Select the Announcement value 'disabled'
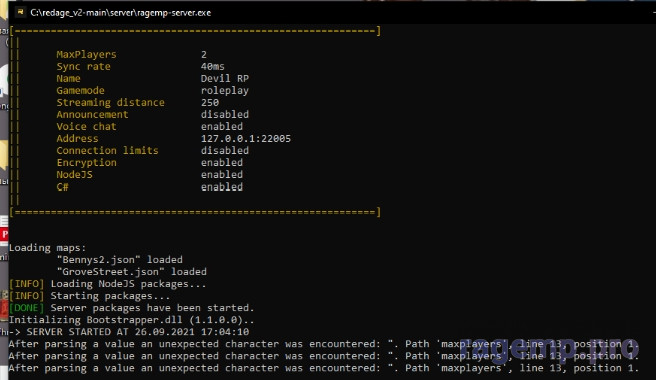This screenshot has width=656, height=380. click(225, 114)
